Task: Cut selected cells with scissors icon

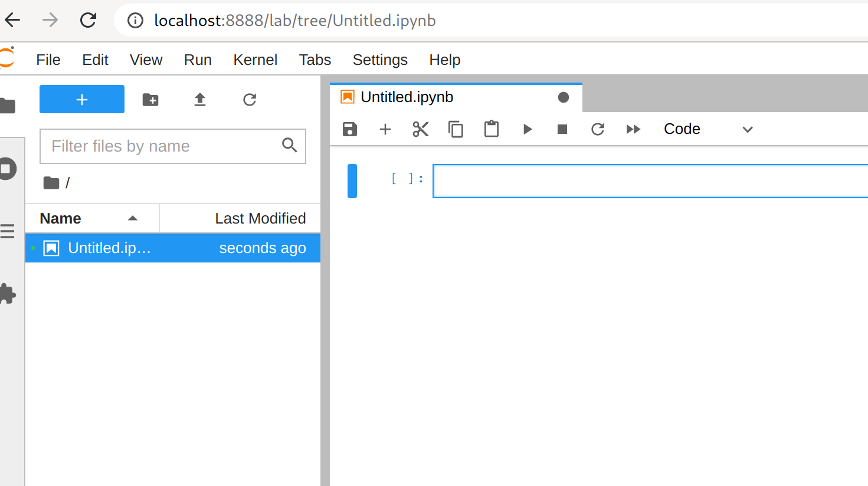Action: tap(421, 129)
